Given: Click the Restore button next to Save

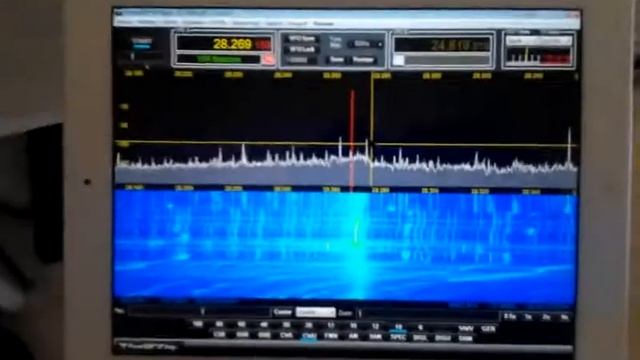Looking at the screenshot, I should click(363, 60).
